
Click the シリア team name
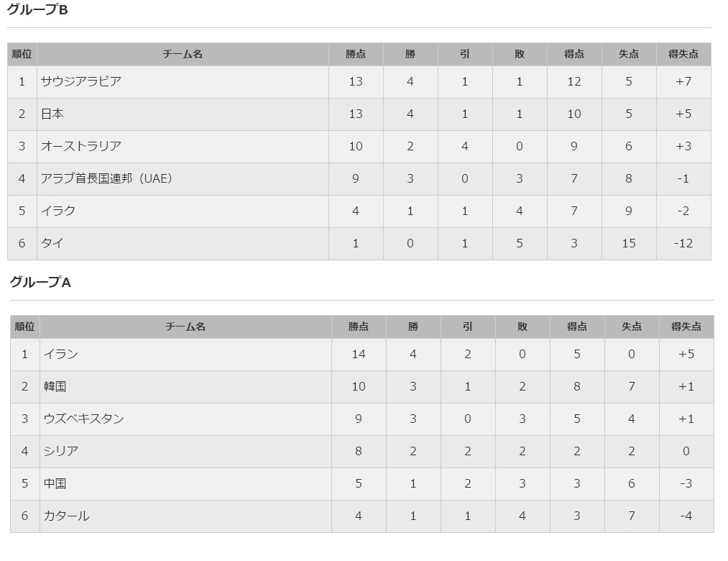61,451
